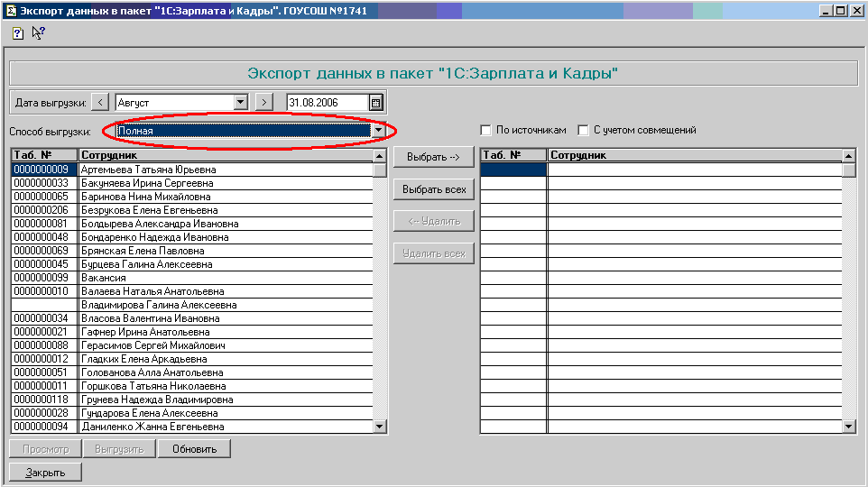Screen dimensions: 868x487
Task: Go to previous month with left arrow
Action: [x=101, y=103]
